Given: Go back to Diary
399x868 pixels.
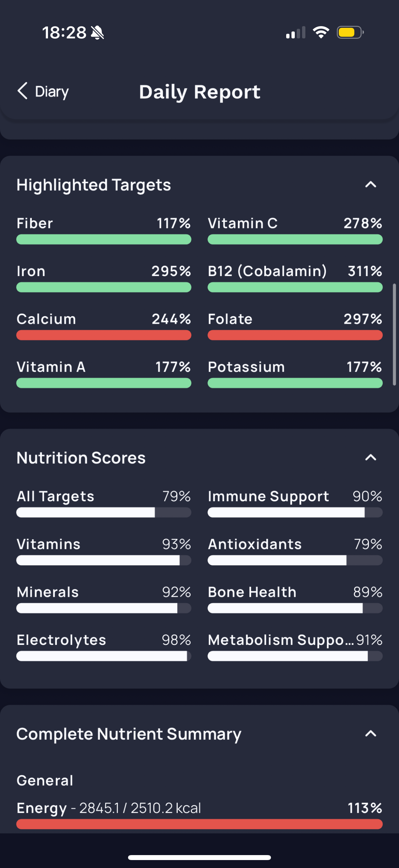Looking at the screenshot, I should click(x=43, y=91).
